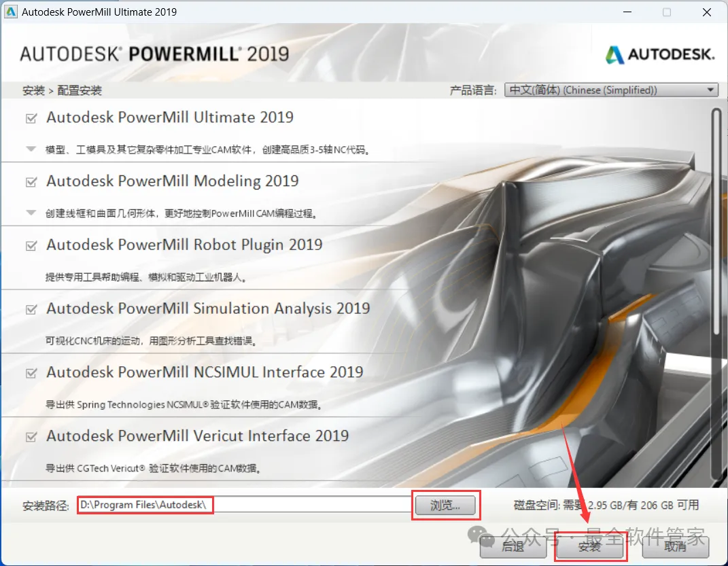Select PowerMill Simulation Analysis 2019 title
The width and height of the screenshot is (728, 566).
point(208,308)
